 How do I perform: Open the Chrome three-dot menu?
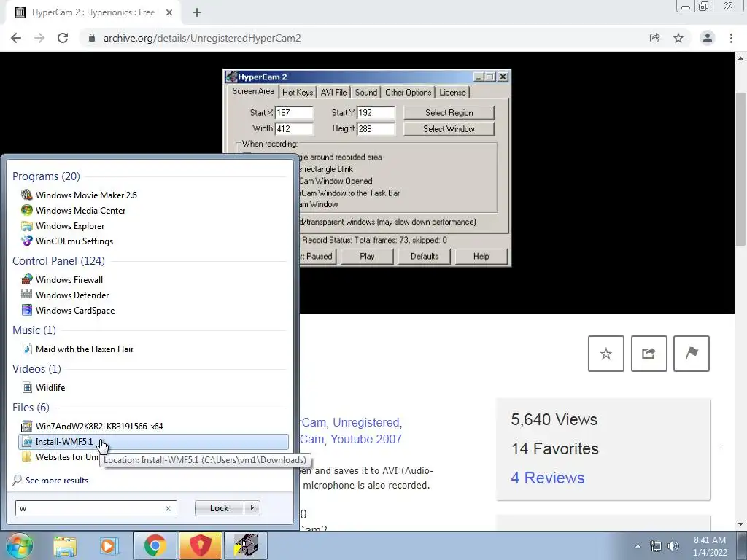pos(731,38)
